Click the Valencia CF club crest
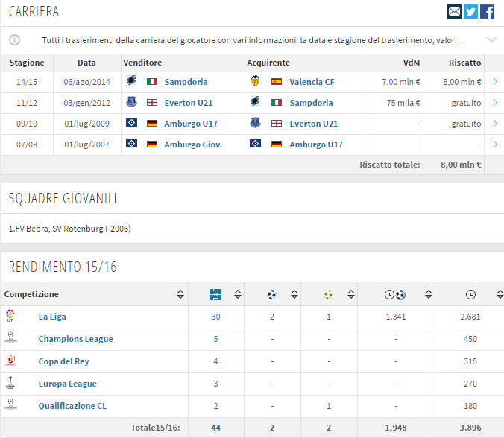504x438 pixels. click(256, 82)
